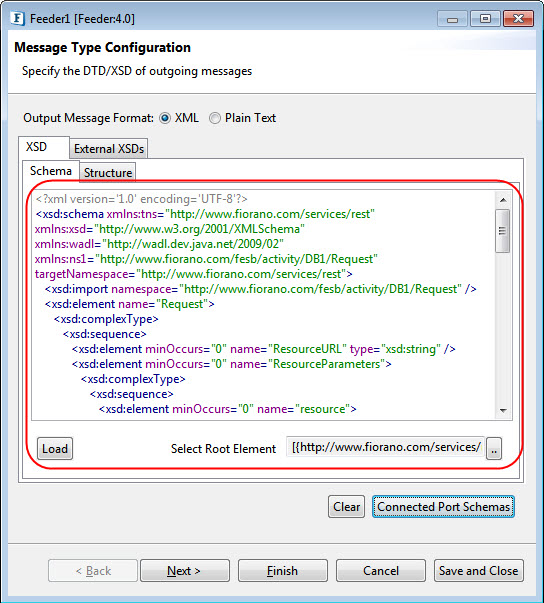Clear the schema contents
The width and height of the screenshot is (544, 603).
346,506
